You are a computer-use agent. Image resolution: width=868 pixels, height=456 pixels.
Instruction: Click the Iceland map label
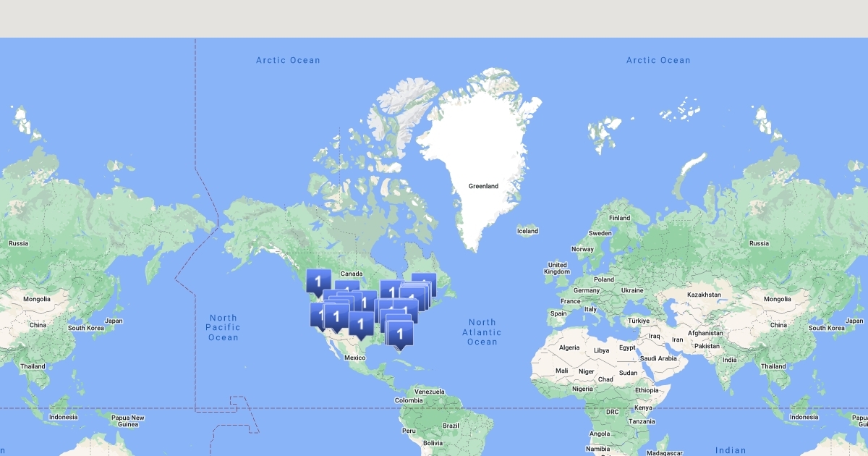pyautogui.click(x=527, y=231)
